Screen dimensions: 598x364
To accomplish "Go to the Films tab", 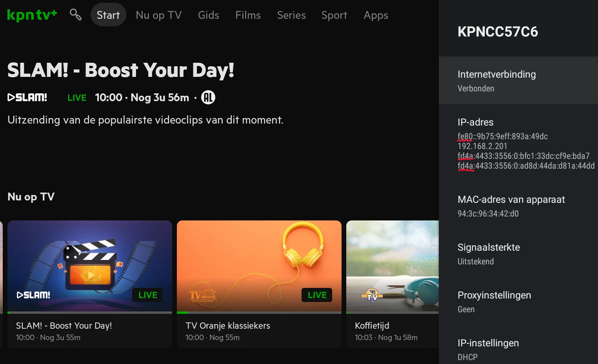I will tap(248, 15).
